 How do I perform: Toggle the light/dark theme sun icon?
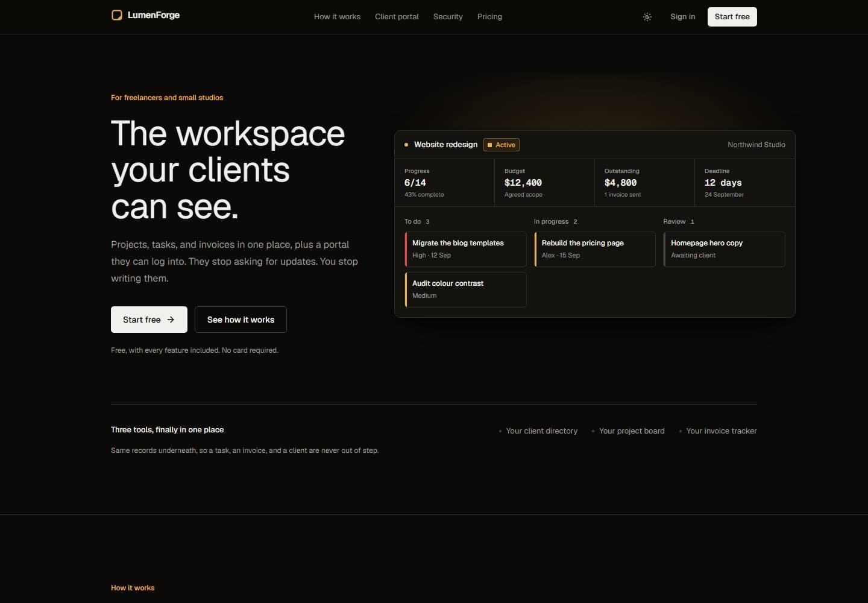pos(647,17)
